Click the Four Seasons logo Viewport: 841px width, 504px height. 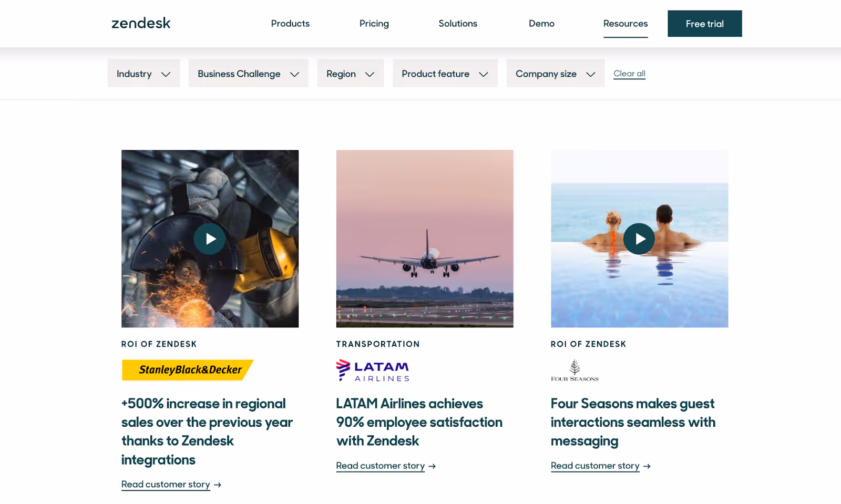point(575,371)
